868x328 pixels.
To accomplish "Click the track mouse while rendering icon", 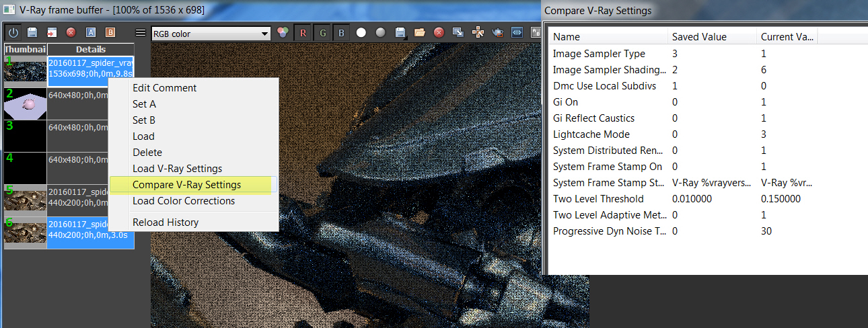I will click(x=478, y=32).
